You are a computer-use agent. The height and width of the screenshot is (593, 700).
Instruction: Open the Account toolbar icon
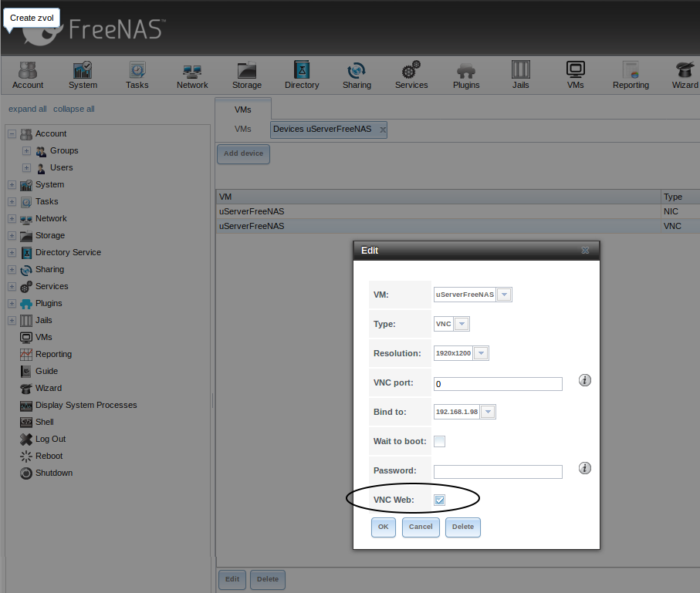(x=28, y=76)
